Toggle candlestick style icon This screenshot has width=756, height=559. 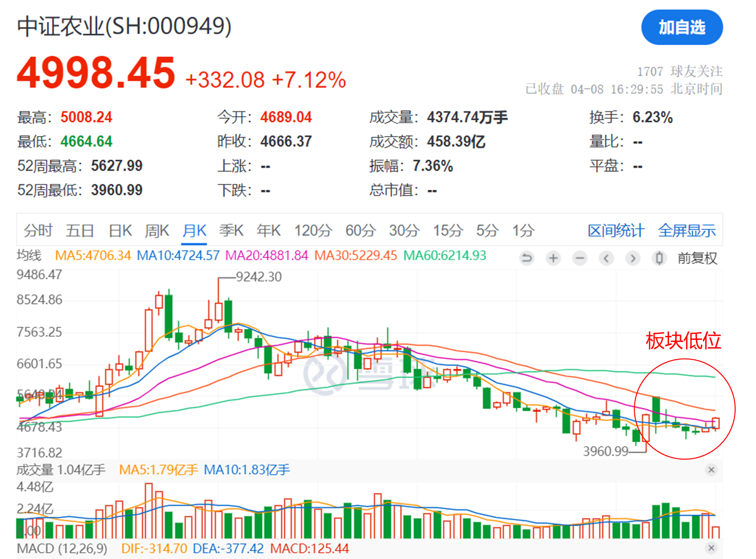659,258
